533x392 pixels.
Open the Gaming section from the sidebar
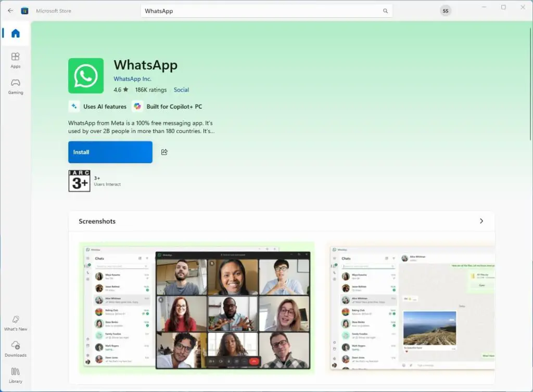click(15, 88)
